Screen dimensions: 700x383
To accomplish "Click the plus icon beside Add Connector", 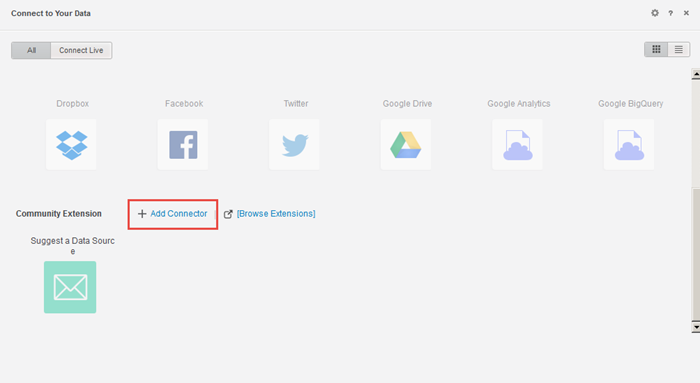I will (x=142, y=214).
